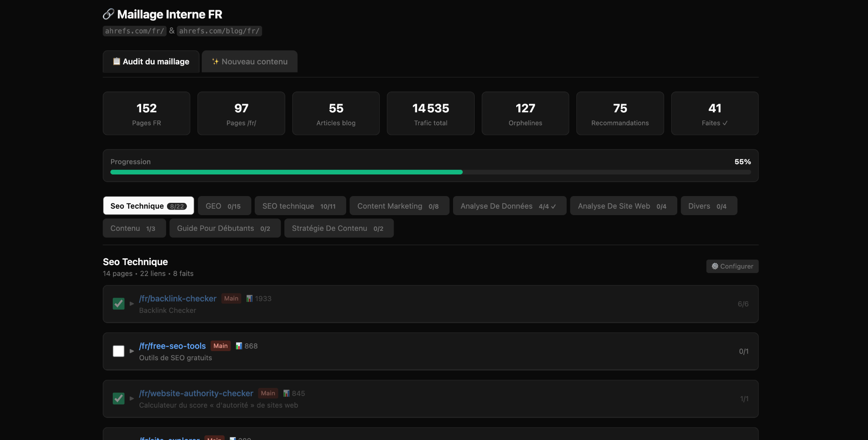
Task: Click the bar chart icon next to 845
Action: (x=286, y=393)
